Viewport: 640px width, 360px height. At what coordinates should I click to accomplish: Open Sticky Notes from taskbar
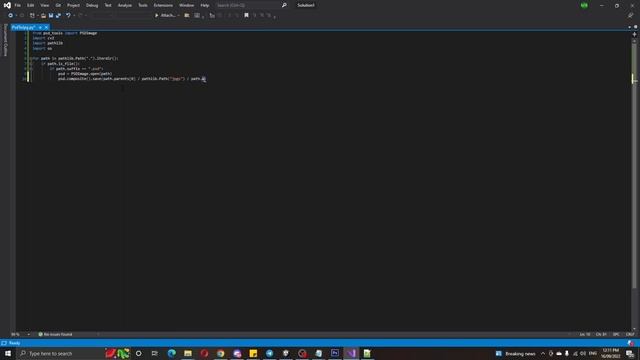tap(253, 353)
